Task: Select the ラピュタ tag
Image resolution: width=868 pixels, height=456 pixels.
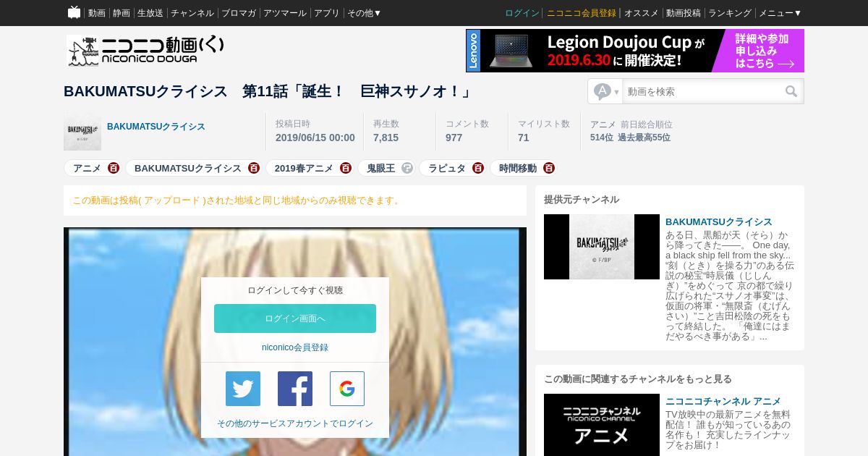Action: [x=447, y=168]
